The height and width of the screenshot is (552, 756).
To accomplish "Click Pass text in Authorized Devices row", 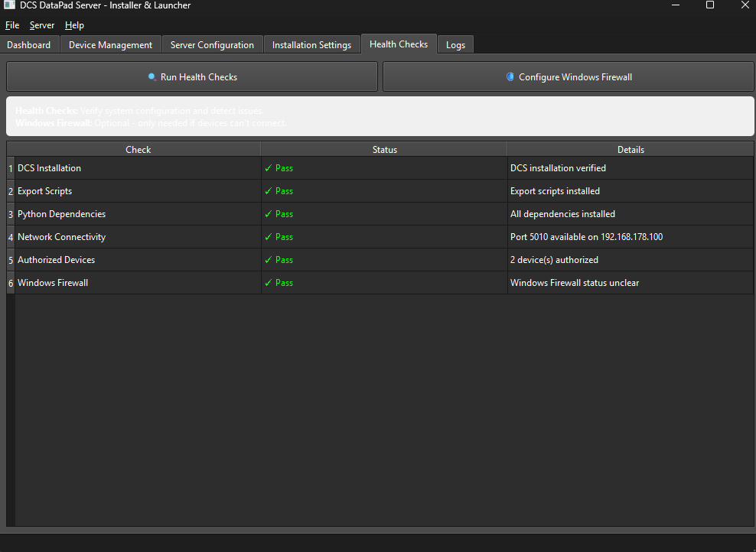I will (x=284, y=260).
